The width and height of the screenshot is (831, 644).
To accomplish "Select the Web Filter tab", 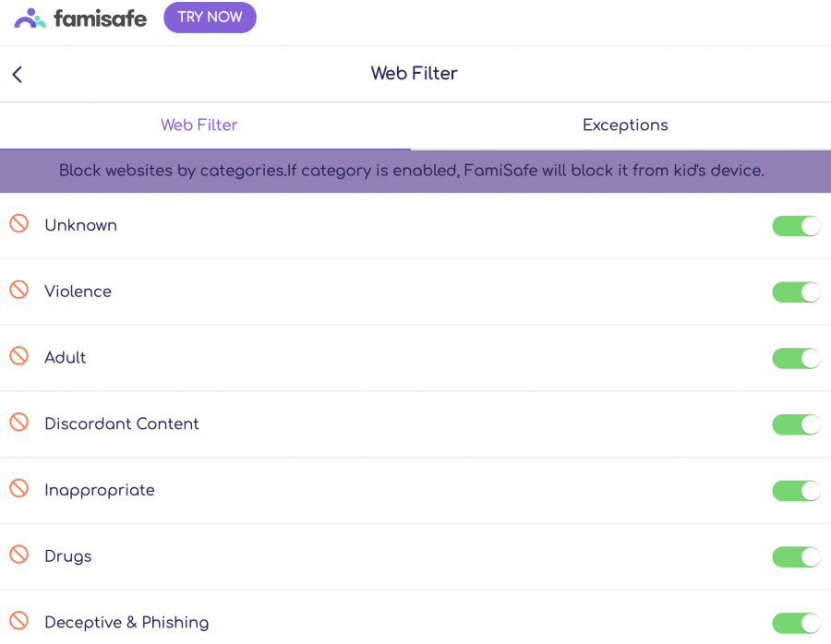I will pyautogui.click(x=199, y=125).
